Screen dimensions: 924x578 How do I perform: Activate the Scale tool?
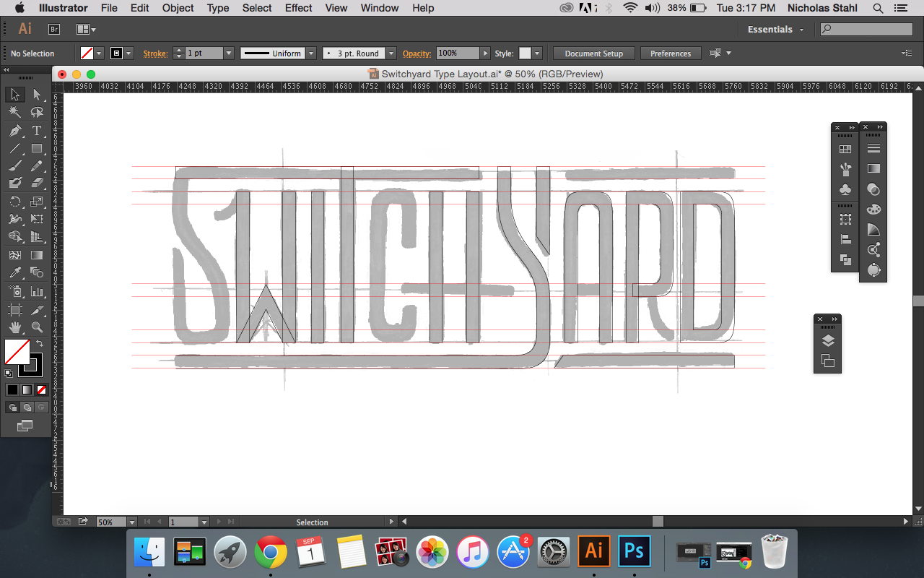pyautogui.click(x=37, y=202)
